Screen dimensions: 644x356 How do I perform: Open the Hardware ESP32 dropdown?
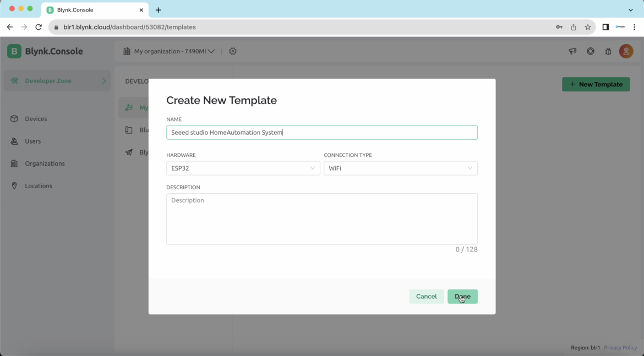tap(243, 168)
